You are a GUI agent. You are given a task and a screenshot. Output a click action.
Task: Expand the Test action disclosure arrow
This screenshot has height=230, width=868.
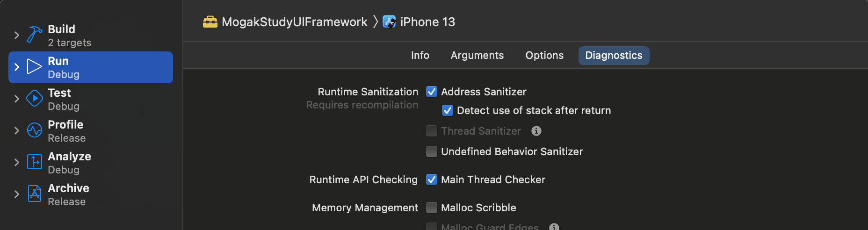[x=17, y=99]
